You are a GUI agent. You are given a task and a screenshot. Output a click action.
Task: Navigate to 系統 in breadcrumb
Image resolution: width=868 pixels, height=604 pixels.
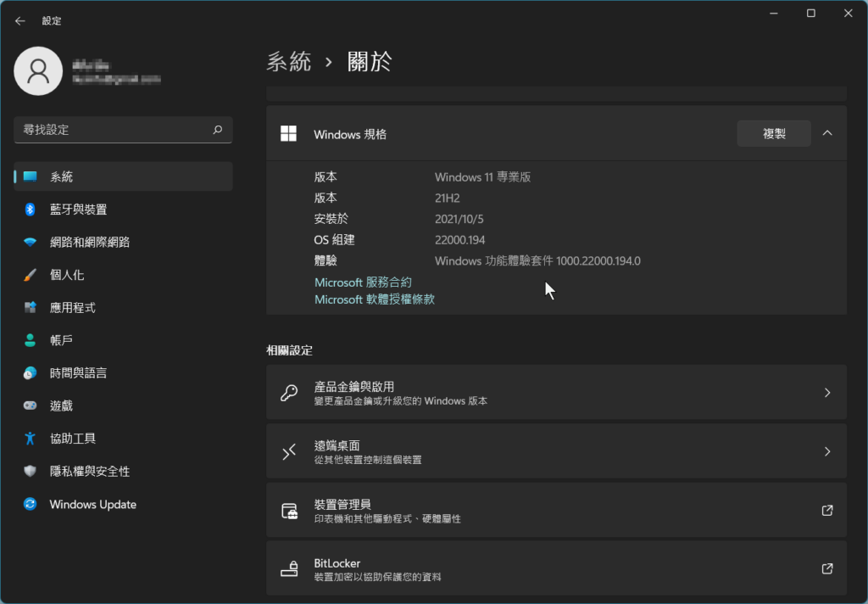[x=288, y=61]
